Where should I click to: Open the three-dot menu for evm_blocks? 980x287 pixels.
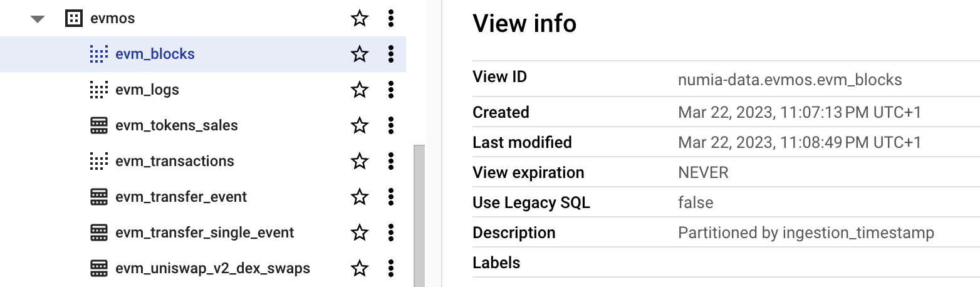[x=391, y=54]
